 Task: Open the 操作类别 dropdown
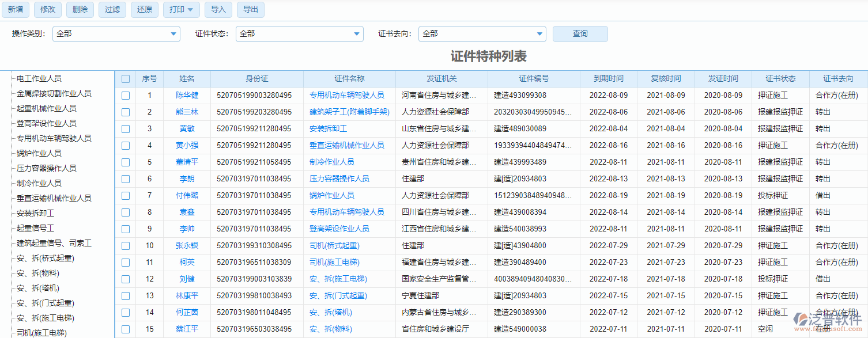click(x=172, y=33)
